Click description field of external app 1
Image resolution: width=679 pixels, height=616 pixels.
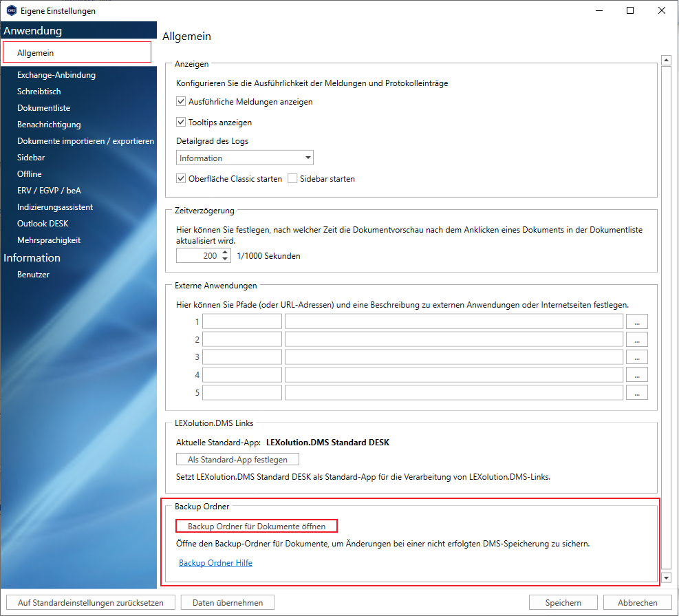242,321
